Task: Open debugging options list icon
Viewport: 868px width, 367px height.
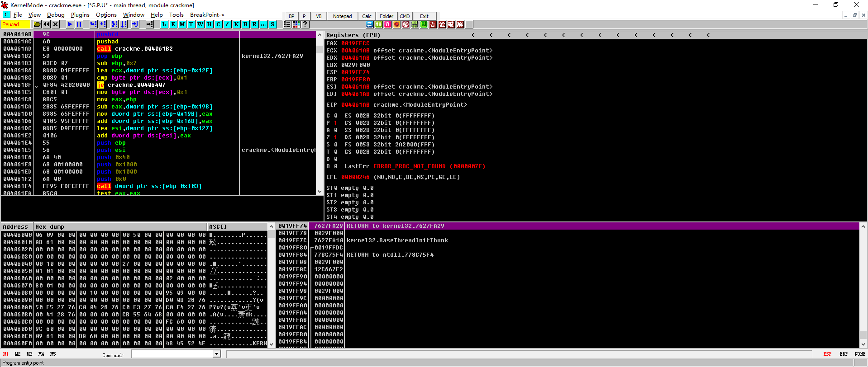Action: [287, 24]
